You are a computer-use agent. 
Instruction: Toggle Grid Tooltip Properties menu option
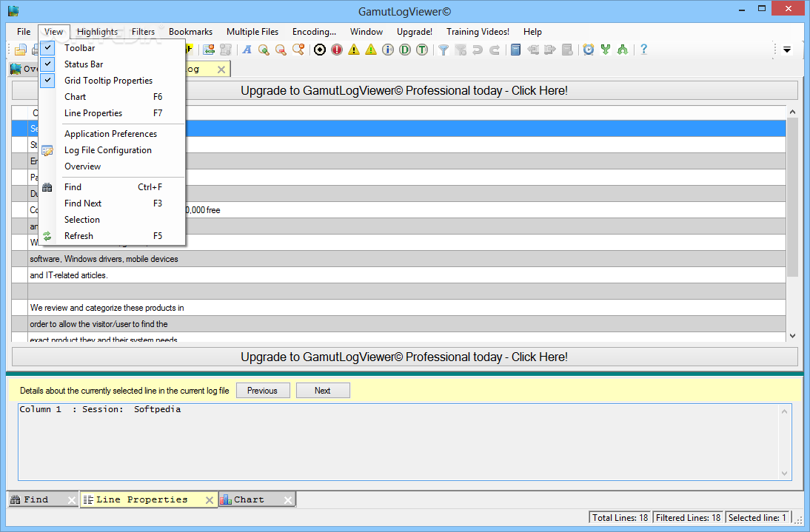(112, 81)
